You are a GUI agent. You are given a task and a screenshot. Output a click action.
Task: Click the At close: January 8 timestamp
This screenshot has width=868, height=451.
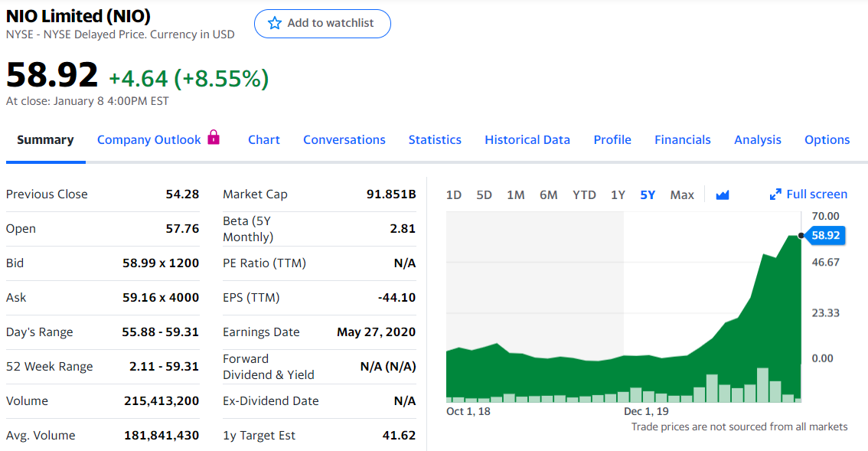pos(87,101)
